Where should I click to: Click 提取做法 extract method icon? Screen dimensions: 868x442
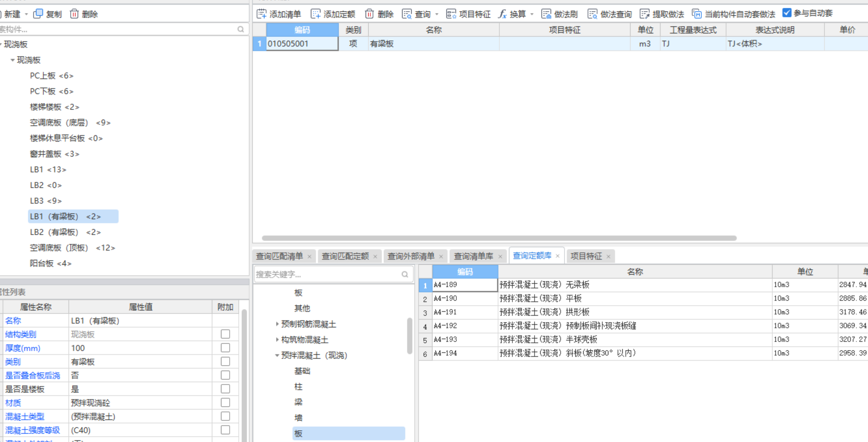[x=645, y=14]
